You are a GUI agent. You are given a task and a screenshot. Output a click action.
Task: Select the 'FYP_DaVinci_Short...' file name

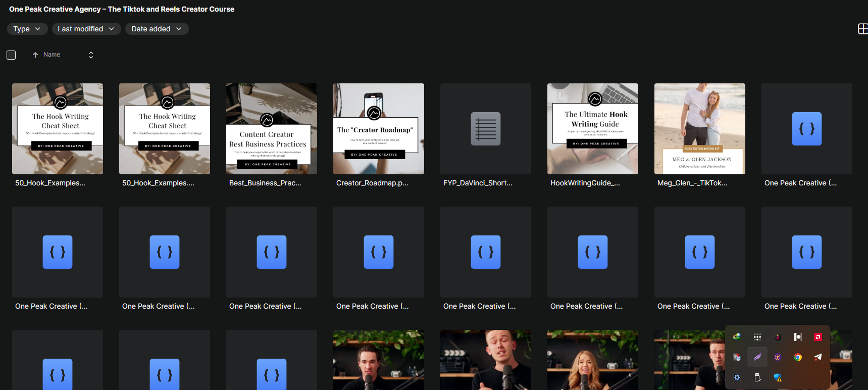pyautogui.click(x=478, y=183)
